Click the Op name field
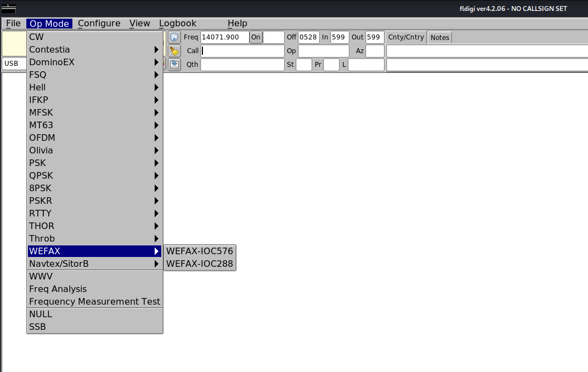 click(x=323, y=50)
